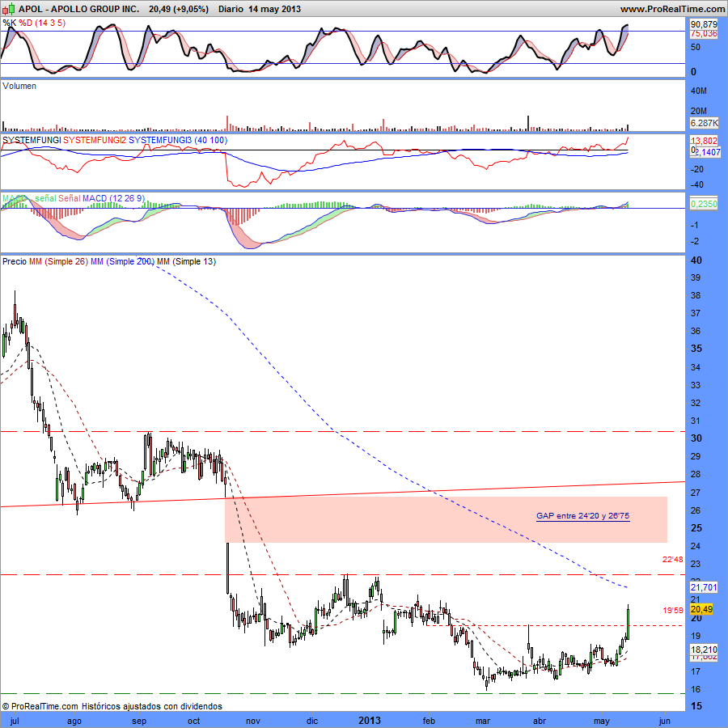728x728 pixels.
Task: Click the 'Volumen' panel label
Action: click(19, 86)
